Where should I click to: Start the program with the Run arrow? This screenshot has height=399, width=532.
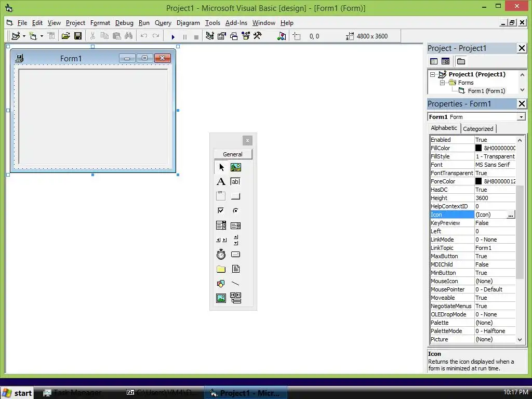tap(173, 37)
